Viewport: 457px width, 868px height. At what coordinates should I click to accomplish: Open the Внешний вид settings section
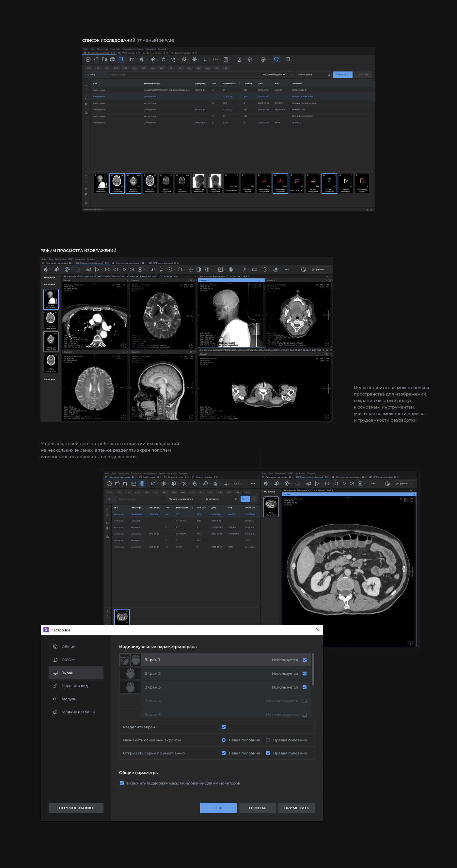[x=74, y=686]
